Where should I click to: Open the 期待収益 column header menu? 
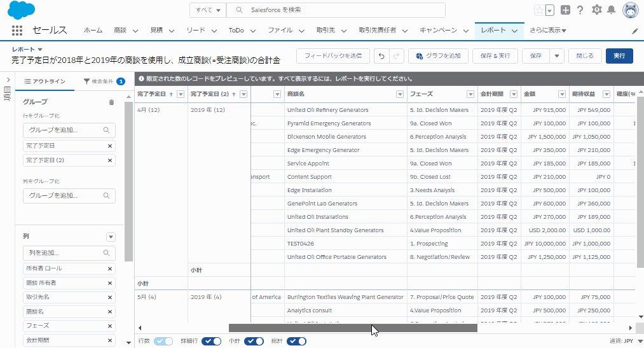click(606, 95)
